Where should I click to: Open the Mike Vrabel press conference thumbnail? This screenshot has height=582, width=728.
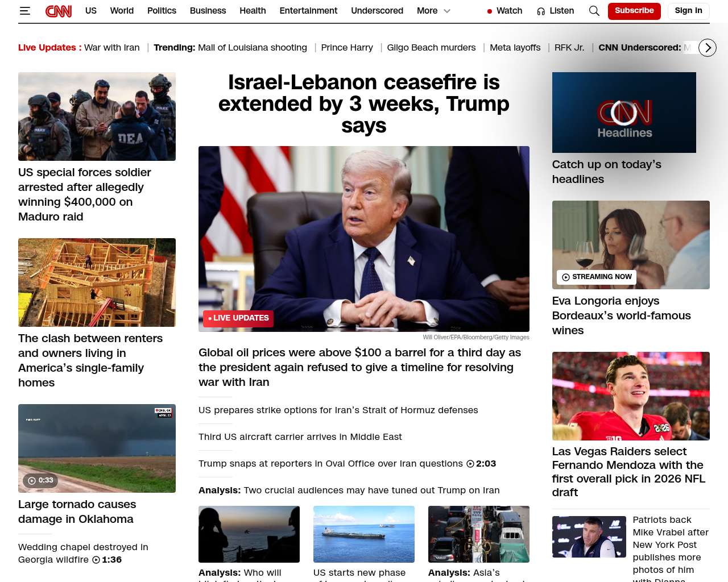pyautogui.click(x=589, y=537)
